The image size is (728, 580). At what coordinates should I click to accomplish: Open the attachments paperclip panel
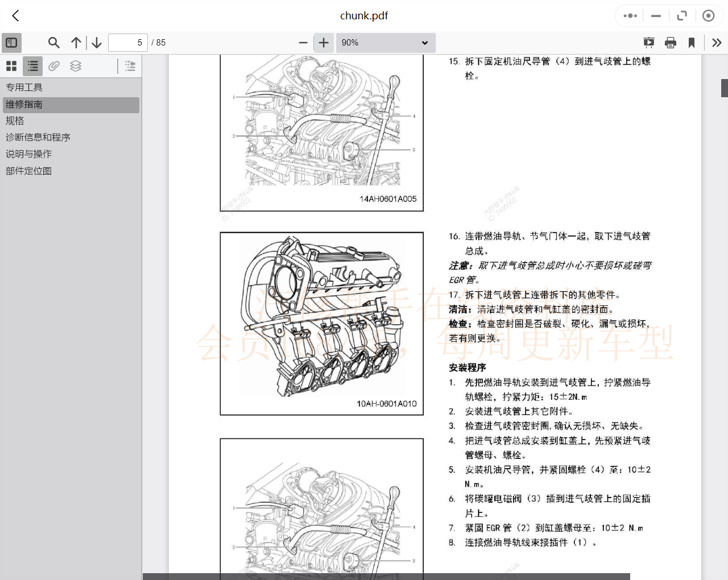point(53,66)
